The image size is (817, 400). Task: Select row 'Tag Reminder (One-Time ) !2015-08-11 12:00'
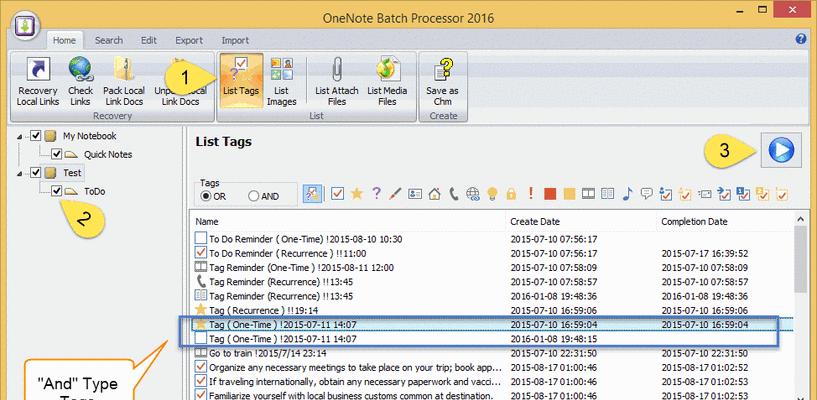click(x=492, y=268)
